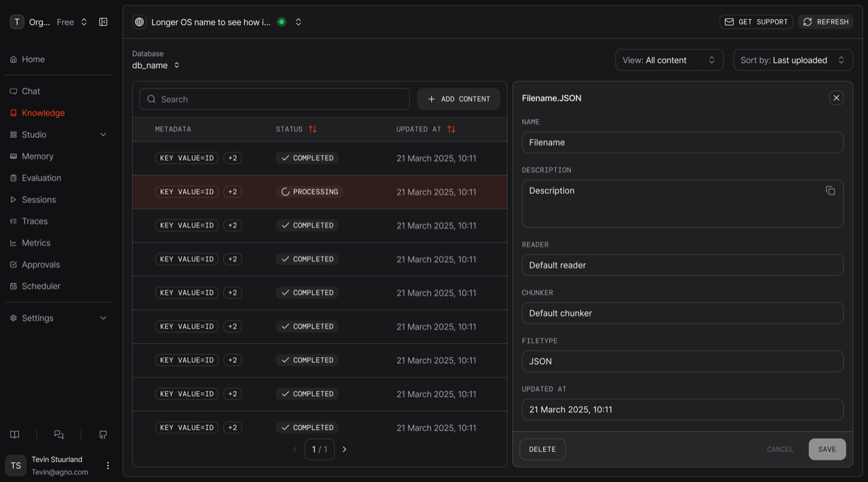The width and height of the screenshot is (868, 482).
Task: Open the GitHub icon at sidebar bottom
Action: pyautogui.click(x=103, y=435)
